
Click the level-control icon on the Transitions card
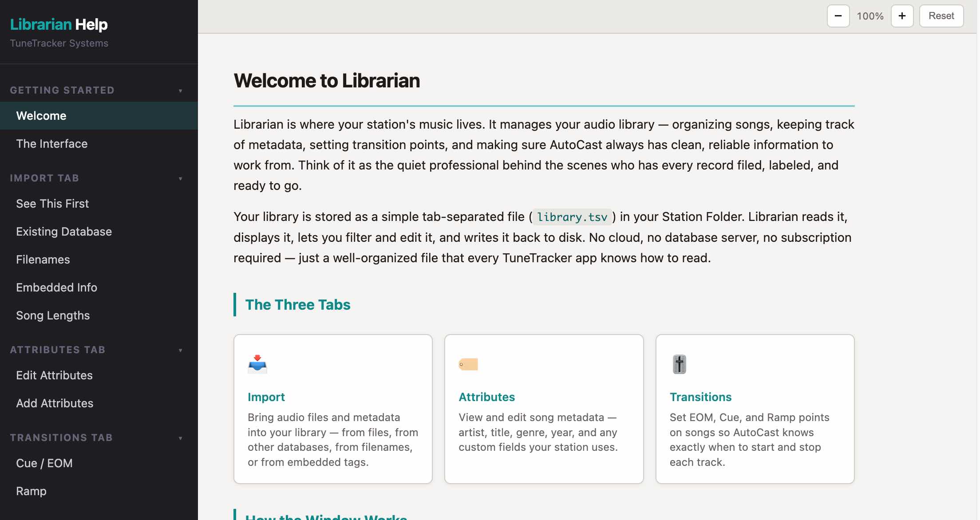pyautogui.click(x=679, y=364)
